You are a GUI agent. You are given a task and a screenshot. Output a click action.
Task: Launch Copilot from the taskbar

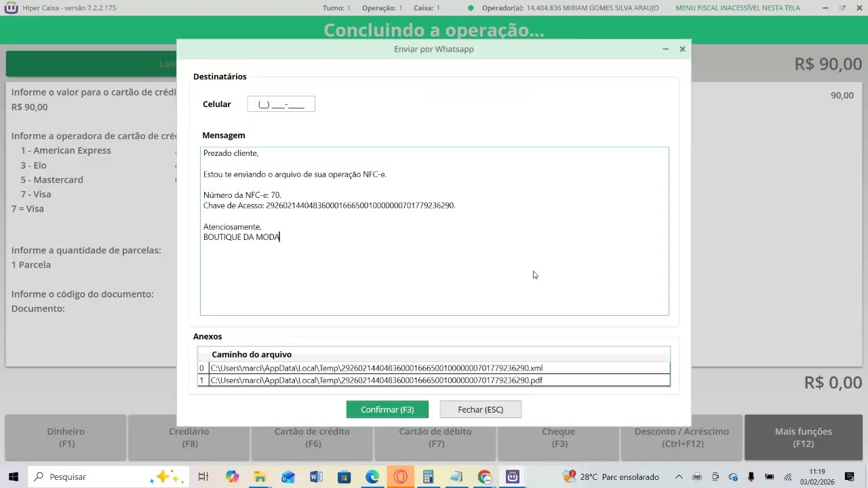(x=233, y=476)
